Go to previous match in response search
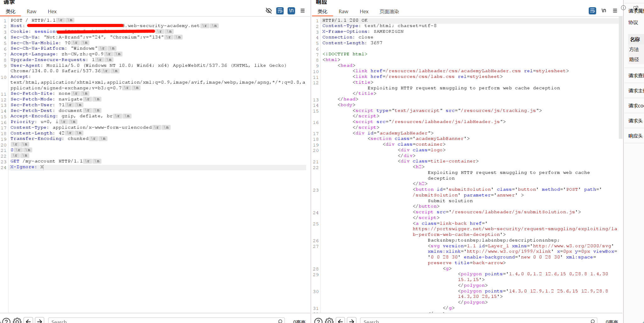Viewport: 644px width, 323px height. pyautogui.click(x=340, y=320)
